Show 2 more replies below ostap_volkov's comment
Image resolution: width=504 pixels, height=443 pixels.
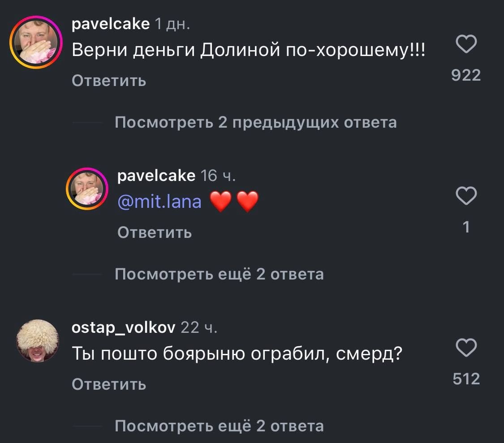(x=219, y=426)
